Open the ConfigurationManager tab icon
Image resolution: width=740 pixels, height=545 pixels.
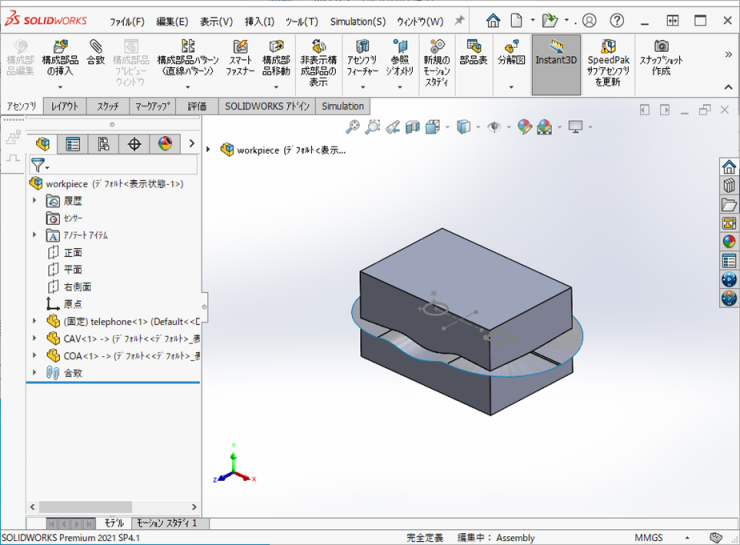coord(103,144)
